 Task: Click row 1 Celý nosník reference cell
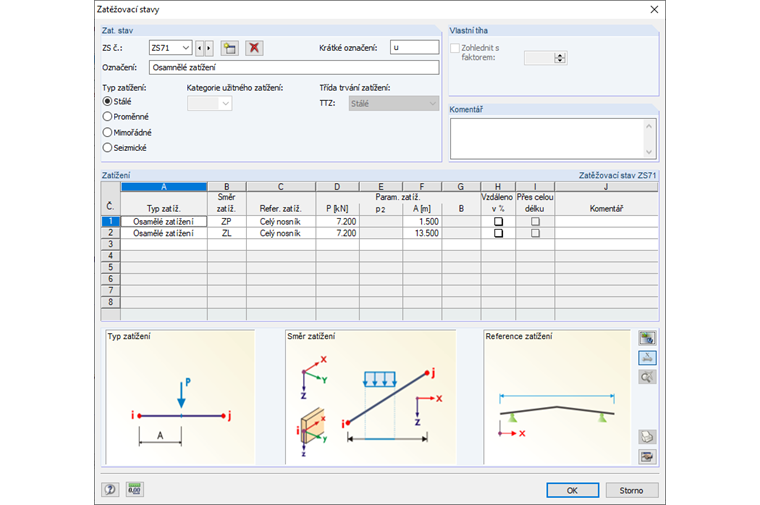pyautogui.click(x=281, y=221)
